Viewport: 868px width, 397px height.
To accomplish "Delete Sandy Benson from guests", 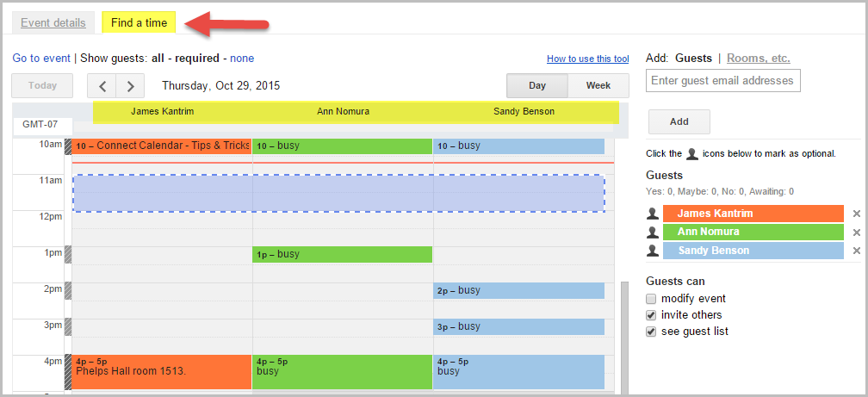I will tap(856, 251).
